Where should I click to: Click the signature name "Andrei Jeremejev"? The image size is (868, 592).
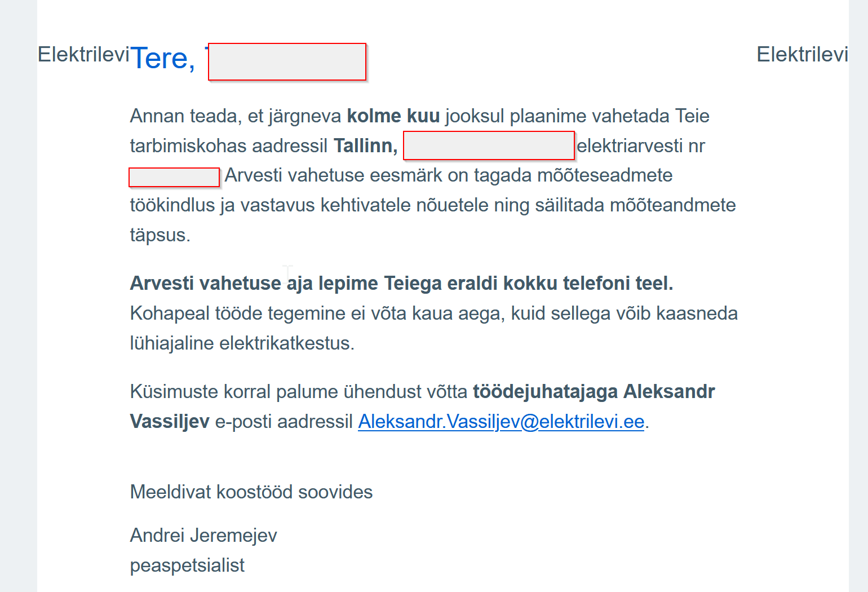203,535
